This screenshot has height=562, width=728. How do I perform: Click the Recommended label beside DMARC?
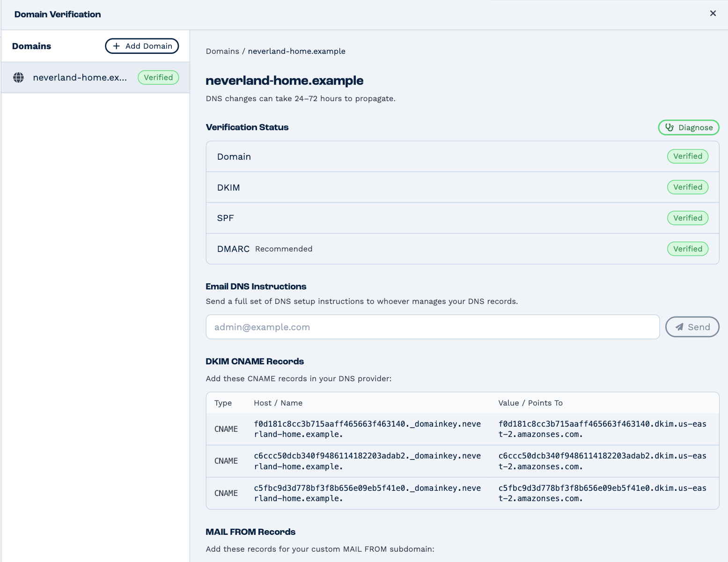[284, 249]
